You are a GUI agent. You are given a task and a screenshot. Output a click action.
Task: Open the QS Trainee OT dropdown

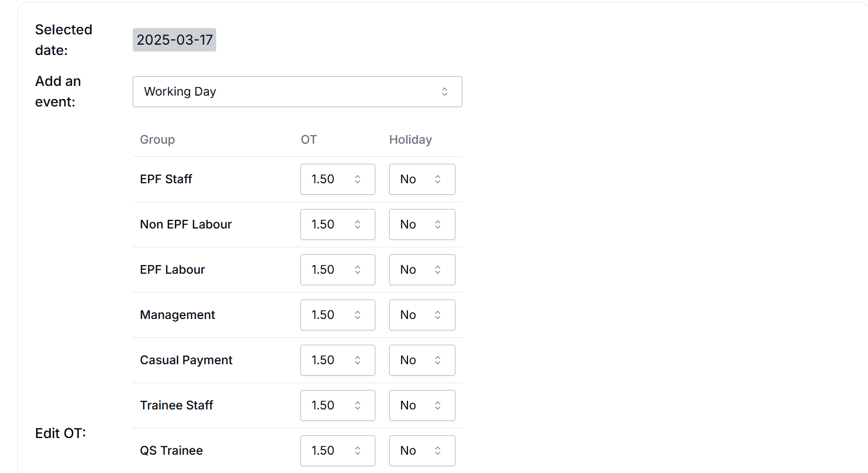338,451
